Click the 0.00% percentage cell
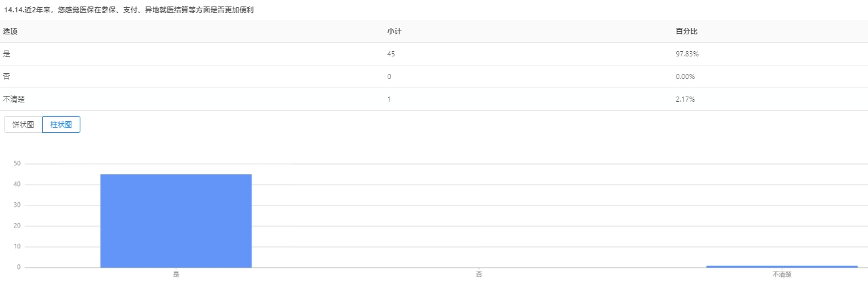 685,76
